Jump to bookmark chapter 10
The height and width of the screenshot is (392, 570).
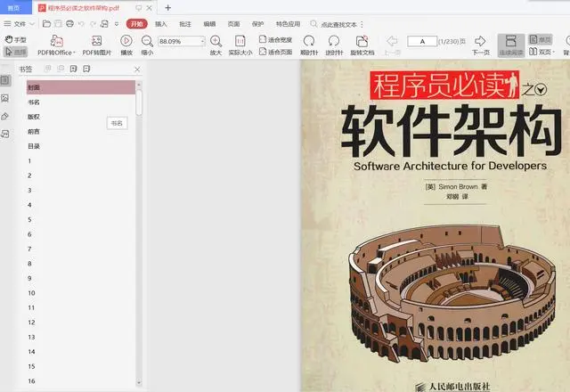[32, 293]
